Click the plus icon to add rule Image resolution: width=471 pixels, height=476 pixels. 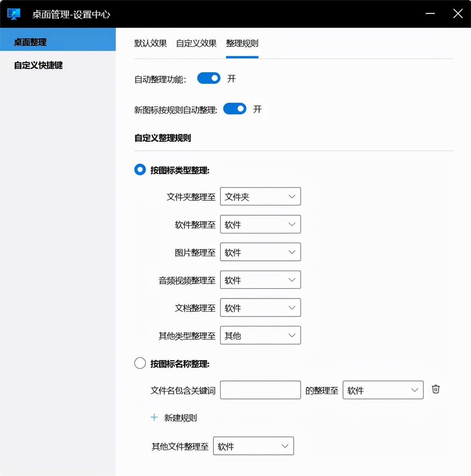153,417
